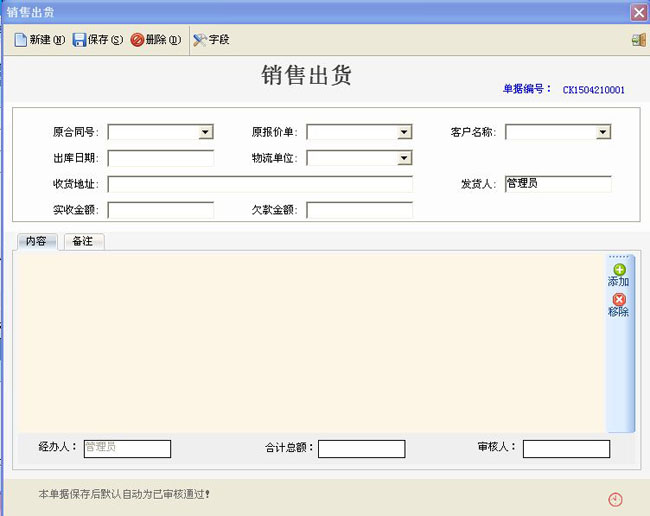Click the document number CK1504210001
Viewport: 650px width, 516px height.
[593, 90]
